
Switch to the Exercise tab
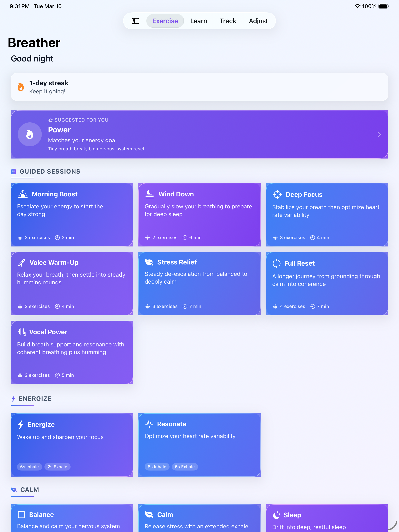click(x=165, y=21)
